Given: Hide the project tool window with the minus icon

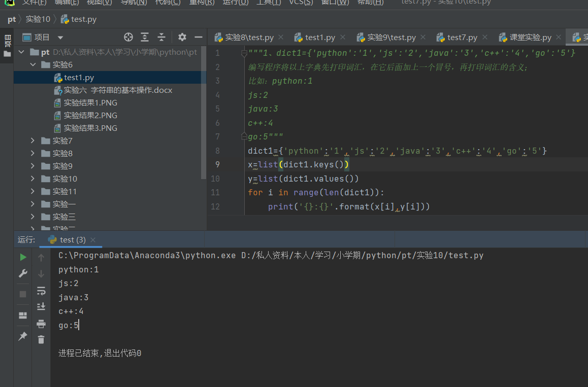Looking at the screenshot, I should pos(199,37).
